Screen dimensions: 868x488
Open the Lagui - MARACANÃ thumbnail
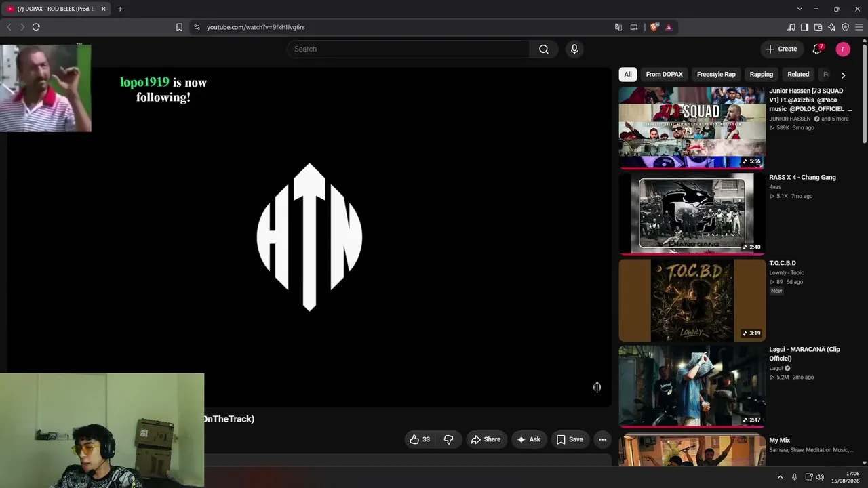point(692,386)
